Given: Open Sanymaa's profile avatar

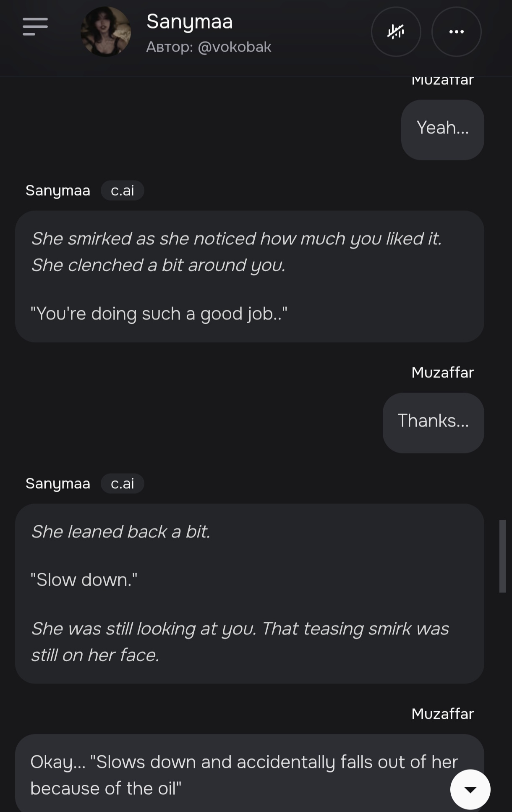Looking at the screenshot, I should coord(106,31).
